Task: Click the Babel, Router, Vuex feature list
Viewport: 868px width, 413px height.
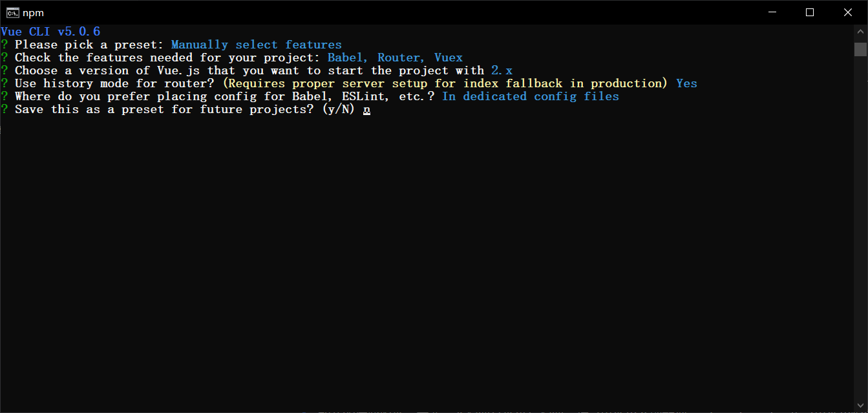Action: click(x=394, y=57)
